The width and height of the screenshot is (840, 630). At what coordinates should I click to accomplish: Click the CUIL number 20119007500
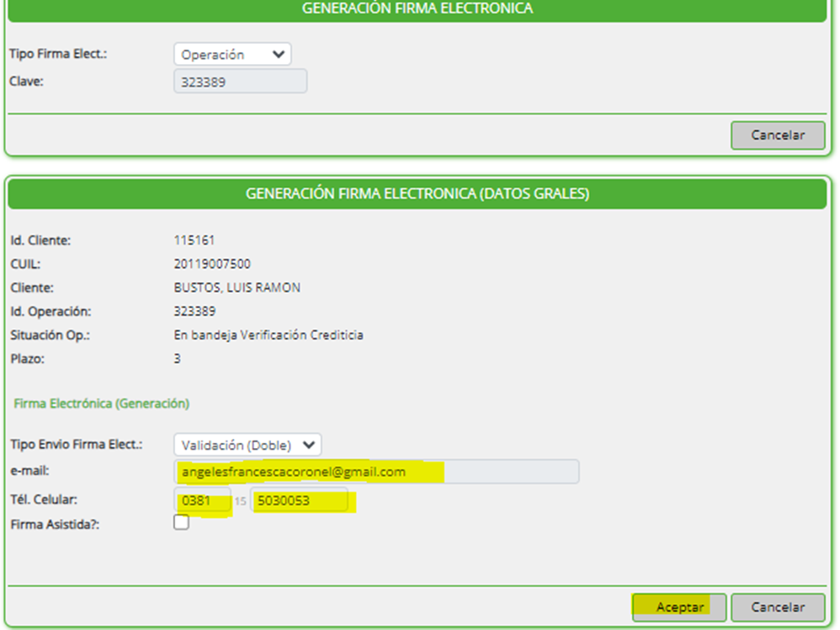pos(212,264)
